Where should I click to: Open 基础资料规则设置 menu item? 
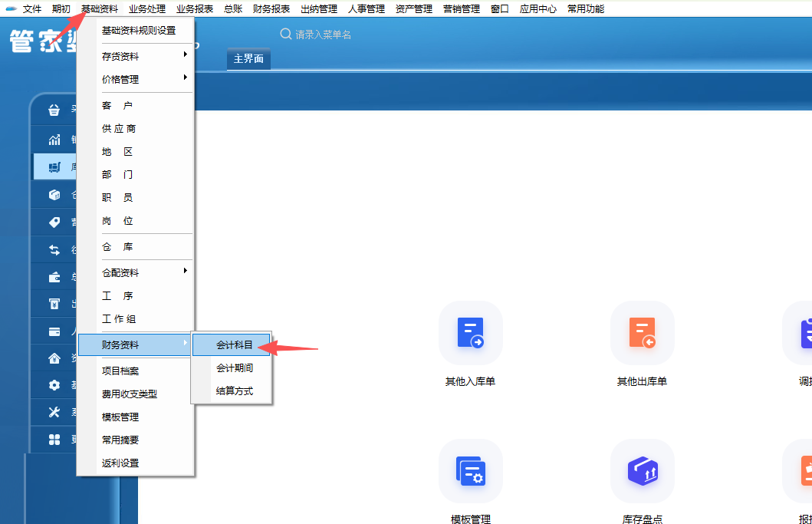[x=139, y=31]
